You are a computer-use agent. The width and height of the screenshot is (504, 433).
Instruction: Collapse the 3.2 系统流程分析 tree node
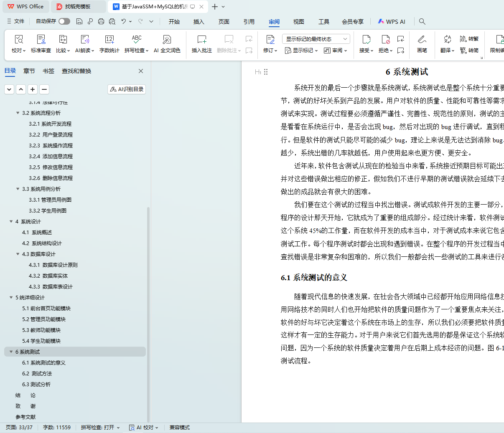pos(18,113)
